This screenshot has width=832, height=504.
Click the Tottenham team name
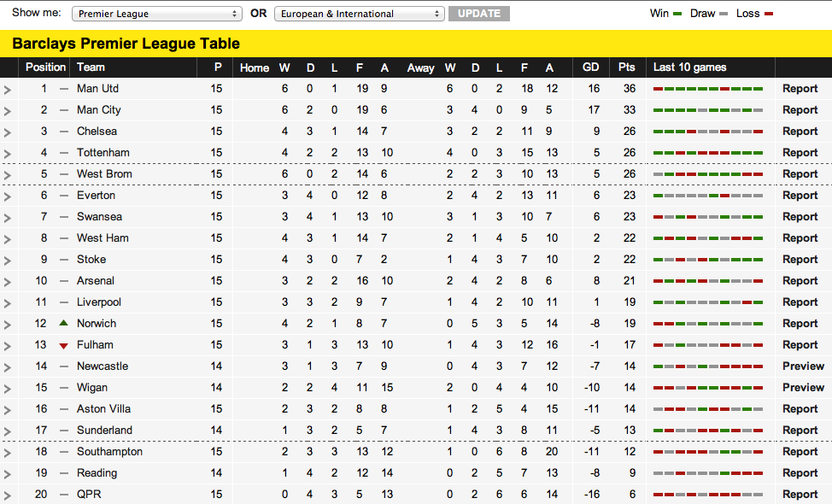(103, 153)
